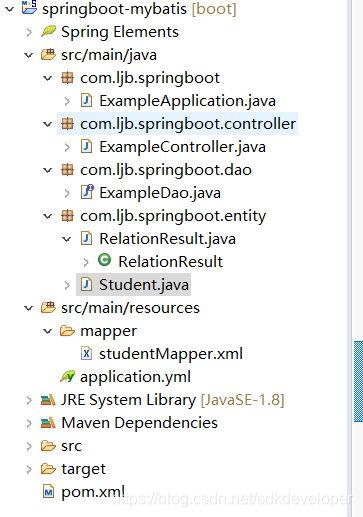
Task: Expand ExampleController.java members
Action: [x=67, y=147]
